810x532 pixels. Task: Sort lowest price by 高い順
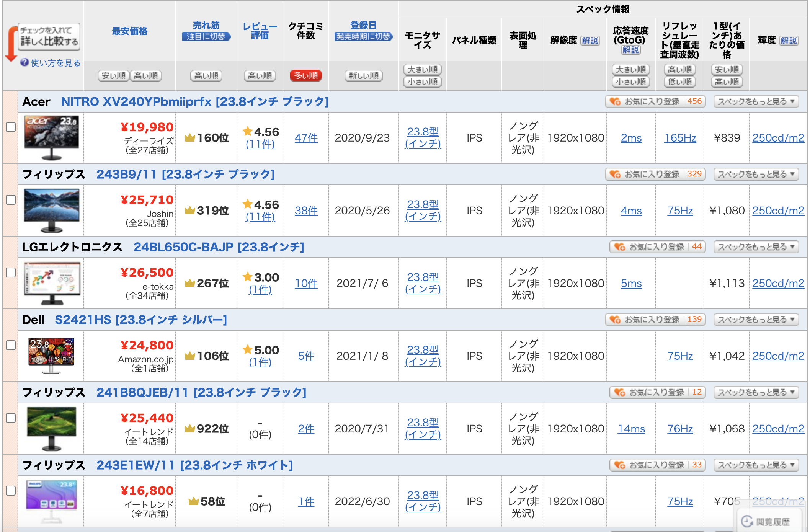tap(146, 75)
